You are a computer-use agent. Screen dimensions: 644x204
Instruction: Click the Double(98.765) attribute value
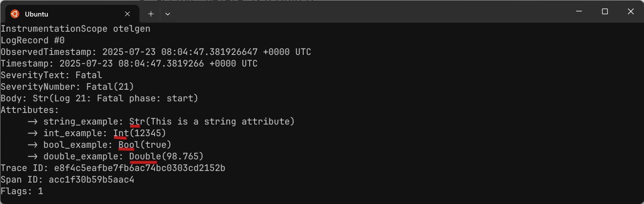tap(166, 157)
